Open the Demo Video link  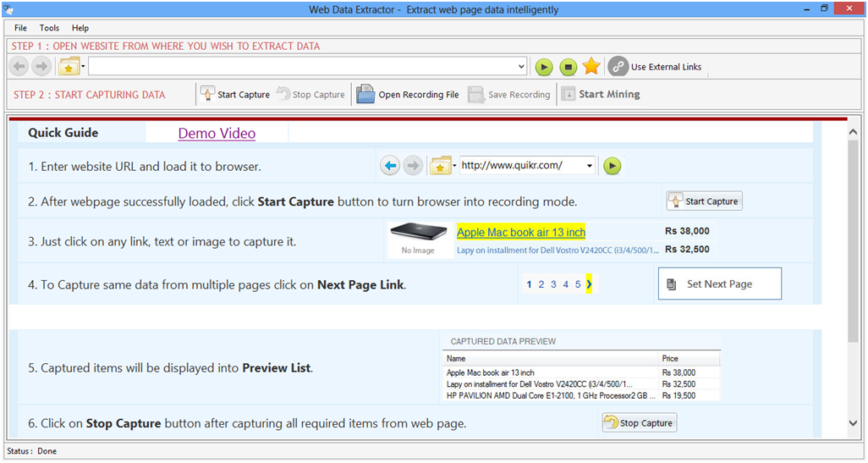(217, 134)
